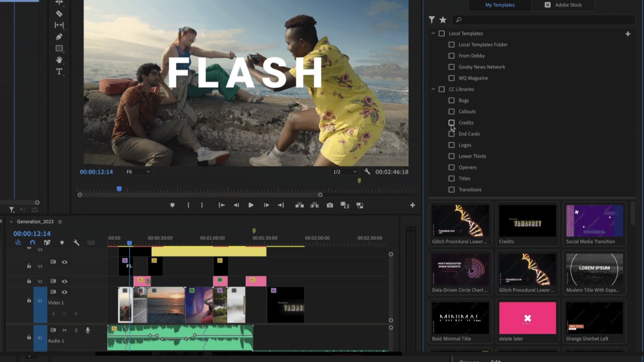Image resolution: width=644 pixels, height=362 pixels.
Task: Open the delete later pink template thumbnail
Action: pos(527,318)
